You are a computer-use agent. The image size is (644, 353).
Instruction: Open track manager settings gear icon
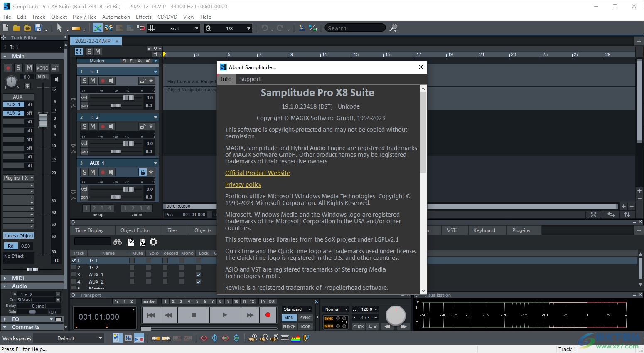153,242
